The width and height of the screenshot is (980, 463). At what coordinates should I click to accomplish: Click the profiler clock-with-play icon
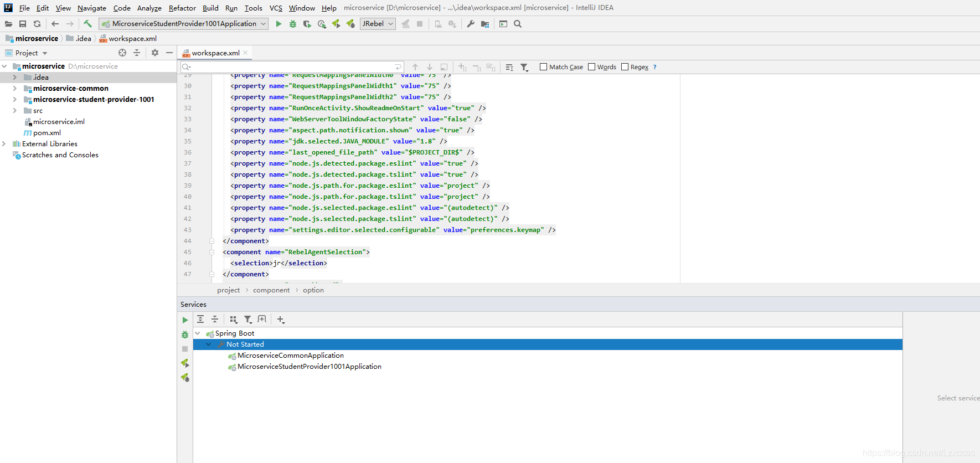click(x=322, y=24)
